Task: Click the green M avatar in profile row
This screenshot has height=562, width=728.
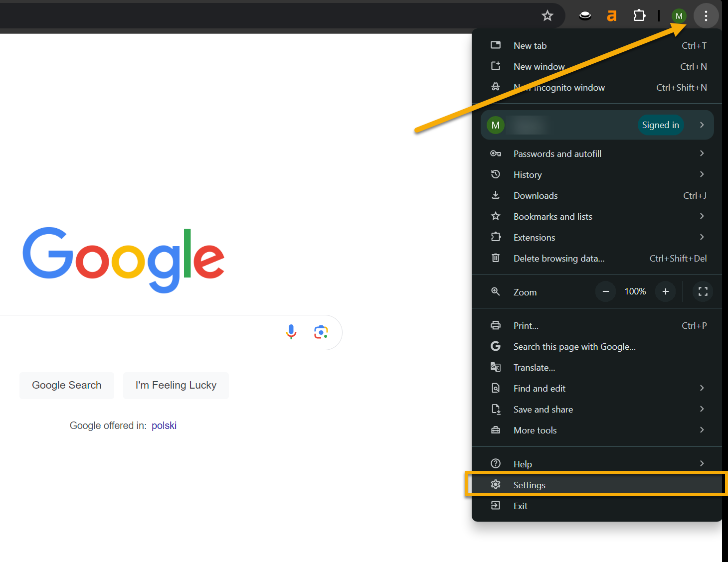Action: coord(496,125)
